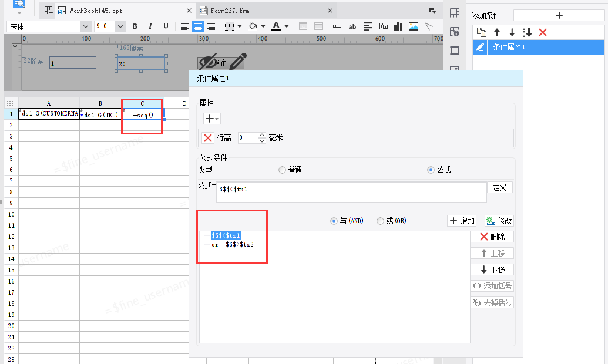Open the font size 9.0 dropdown
The height and width of the screenshot is (364, 608).
[120, 26]
